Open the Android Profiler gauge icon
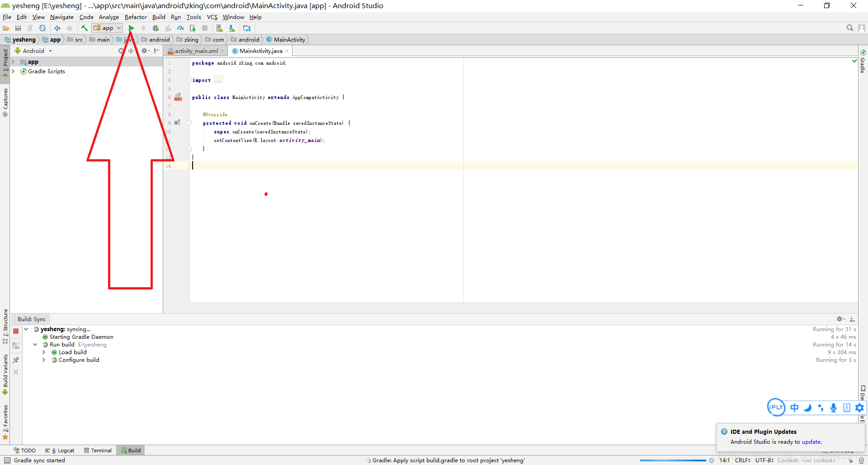The image size is (868, 465). (180, 28)
